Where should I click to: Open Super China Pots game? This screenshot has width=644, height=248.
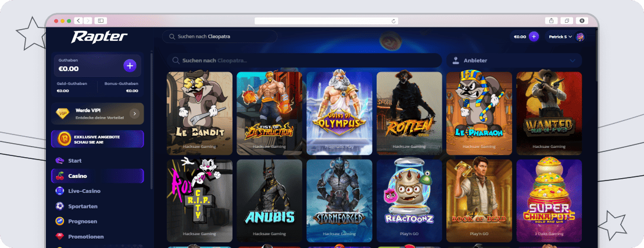[549, 201]
